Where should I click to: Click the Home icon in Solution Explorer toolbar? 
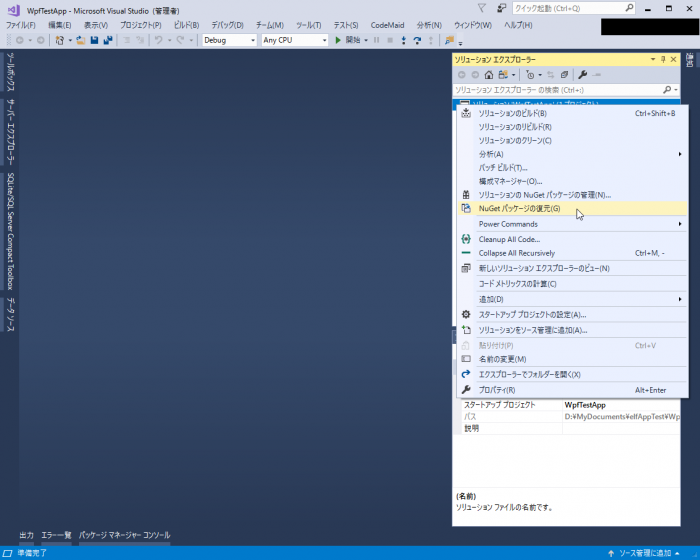488,75
